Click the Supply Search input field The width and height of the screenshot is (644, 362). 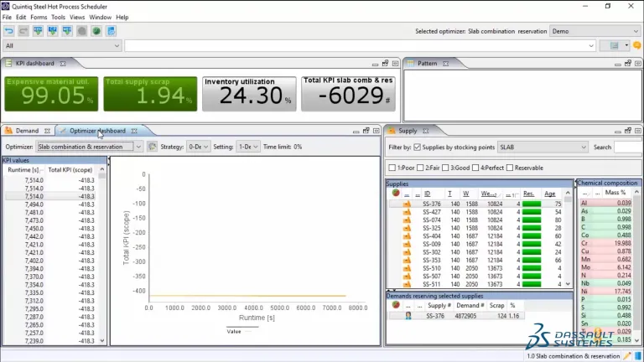tap(628, 147)
